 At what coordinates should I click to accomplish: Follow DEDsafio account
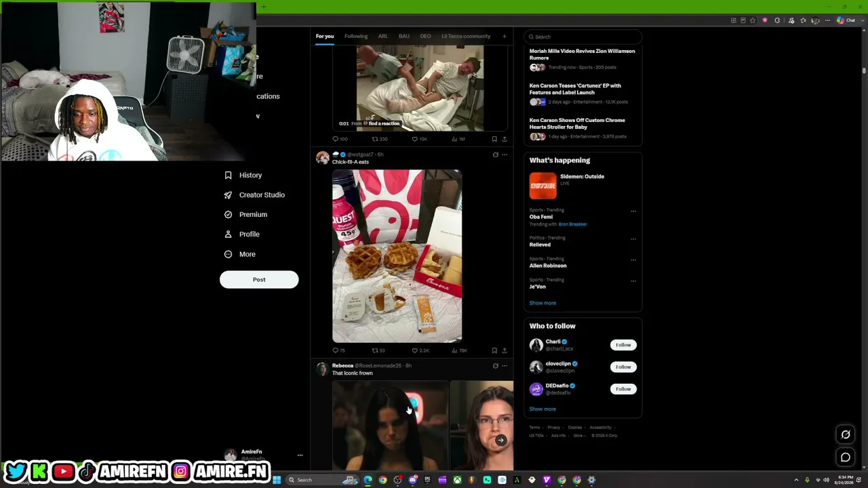[x=623, y=389]
